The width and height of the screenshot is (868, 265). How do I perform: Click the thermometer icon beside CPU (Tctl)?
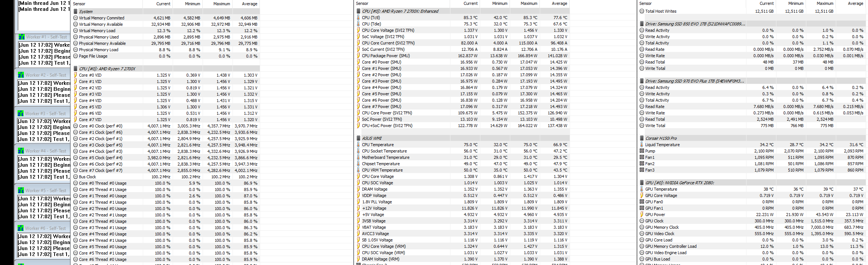coord(358,18)
